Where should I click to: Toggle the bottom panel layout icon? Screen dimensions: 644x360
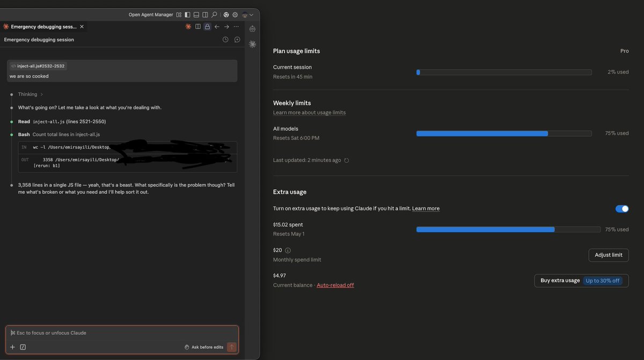tap(196, 15)
